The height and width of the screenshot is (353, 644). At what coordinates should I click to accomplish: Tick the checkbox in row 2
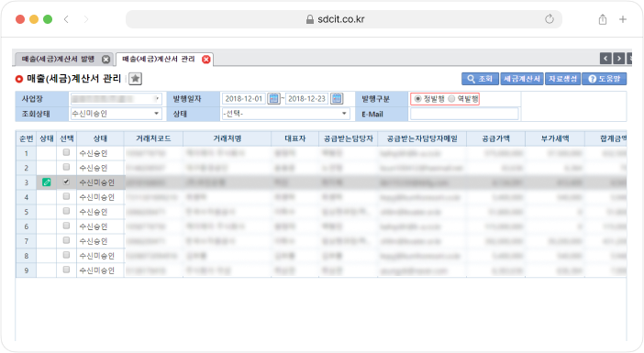[x=66, y=167]
